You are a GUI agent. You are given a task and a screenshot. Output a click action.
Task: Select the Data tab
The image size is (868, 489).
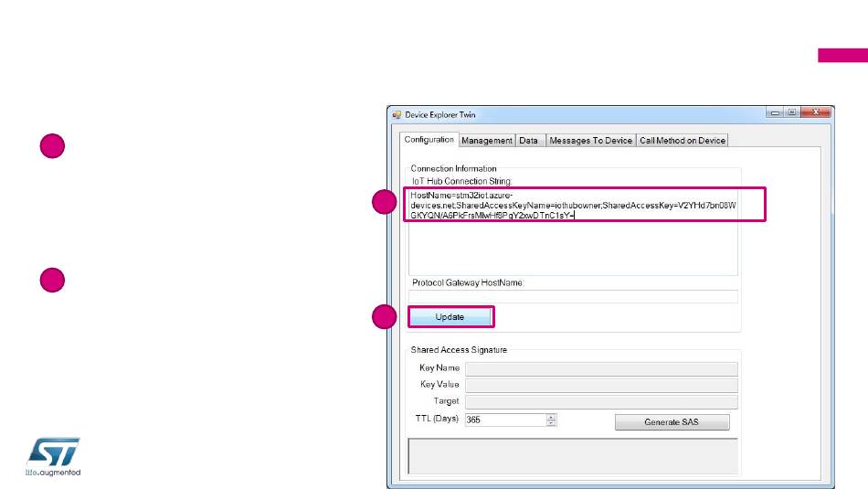click(x=528, y=141)
